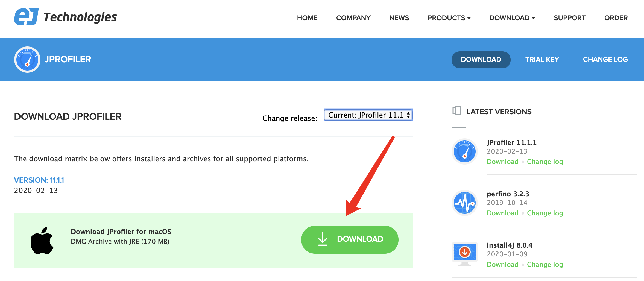Viewport: 644px width, 281px height.
Task: Click the install4j monitor icon
Action: tap(465, 254)
